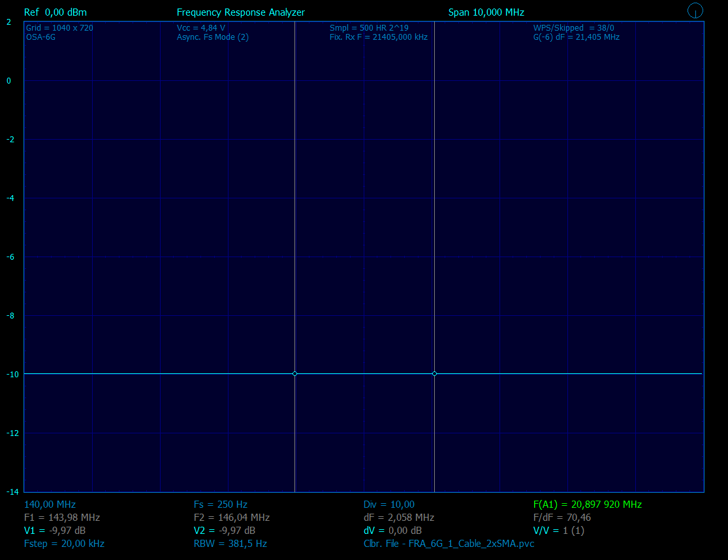Screen dimensions: 728x560
Task: Click the Fs = 250 Hz setting
Action: 220,505
